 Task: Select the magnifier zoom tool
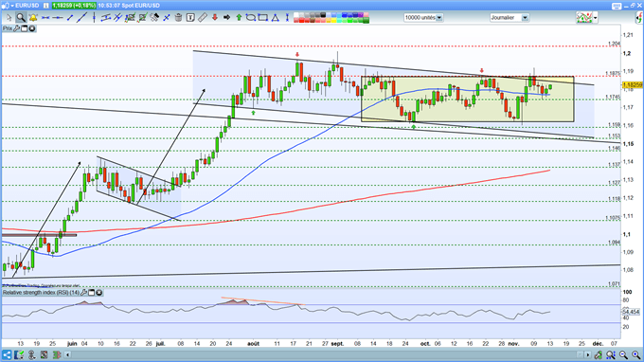coord(21,17)
